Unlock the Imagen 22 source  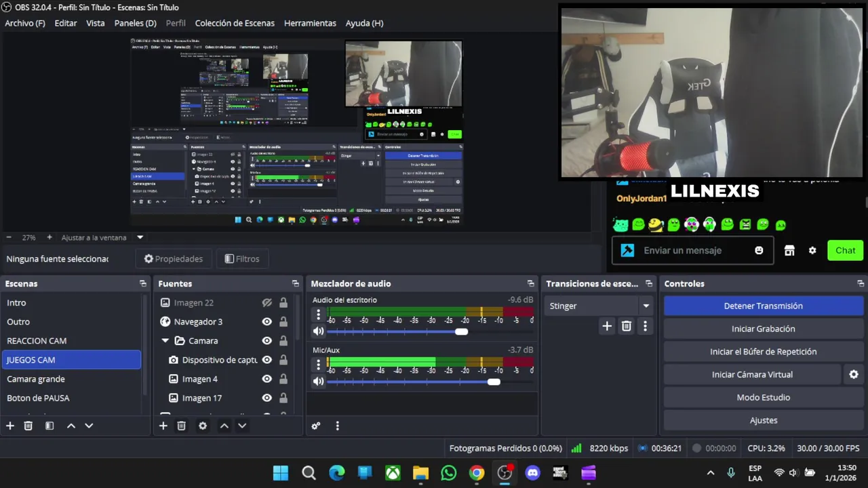coord(283,303)
